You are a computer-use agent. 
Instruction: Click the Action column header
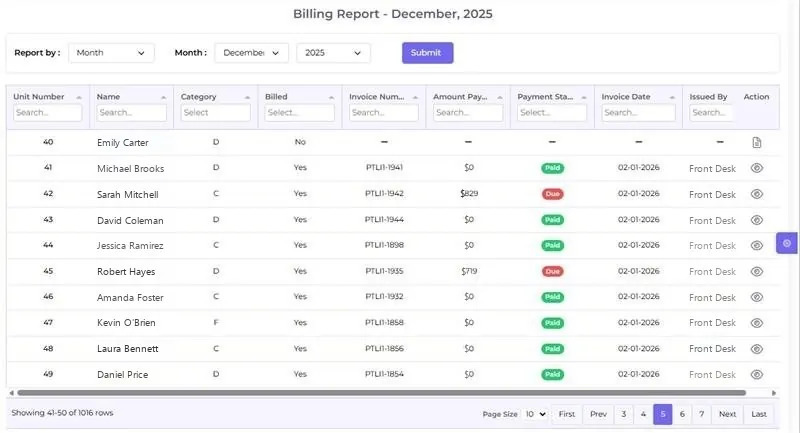coord(756,97)
